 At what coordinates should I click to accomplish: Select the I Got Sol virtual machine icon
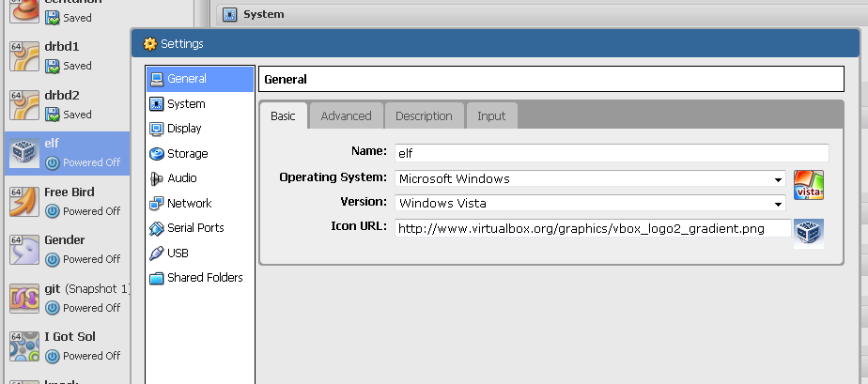24,346
